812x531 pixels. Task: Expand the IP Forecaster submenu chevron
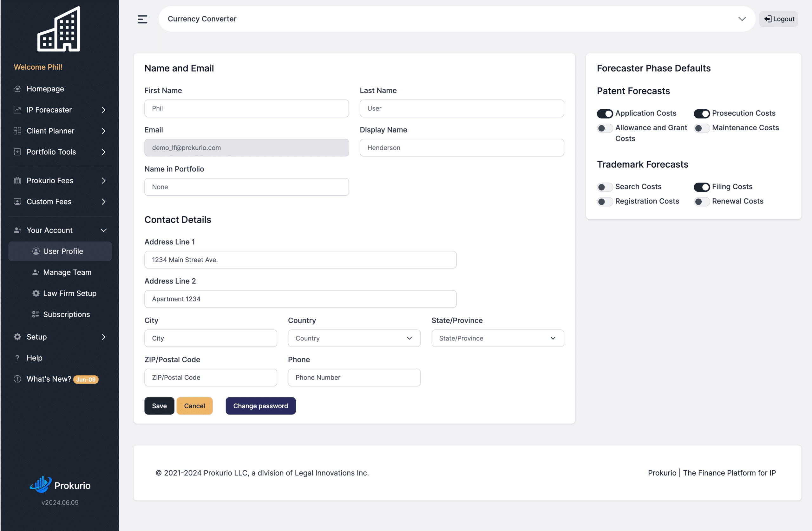coord(104,110)
